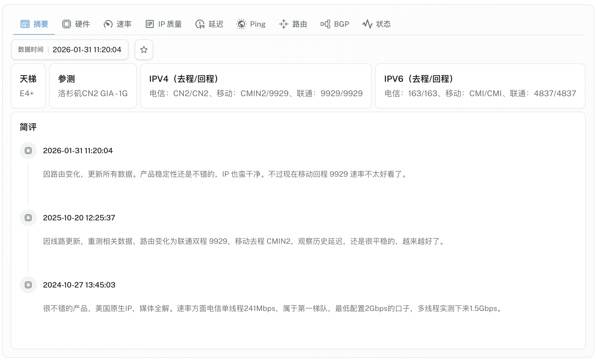Toggle the favorite star button
598x364 pixels.
144,50
